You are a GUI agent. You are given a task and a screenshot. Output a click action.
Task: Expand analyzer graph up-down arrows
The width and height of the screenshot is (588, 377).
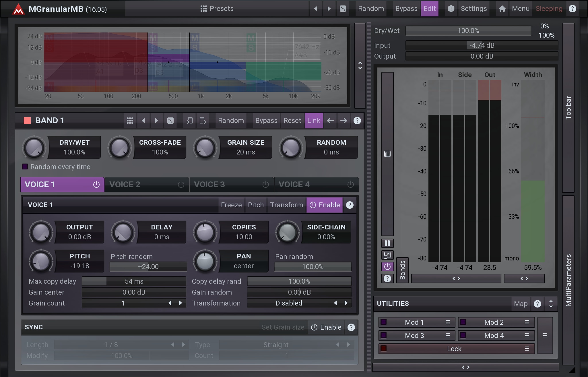point(360,65)
